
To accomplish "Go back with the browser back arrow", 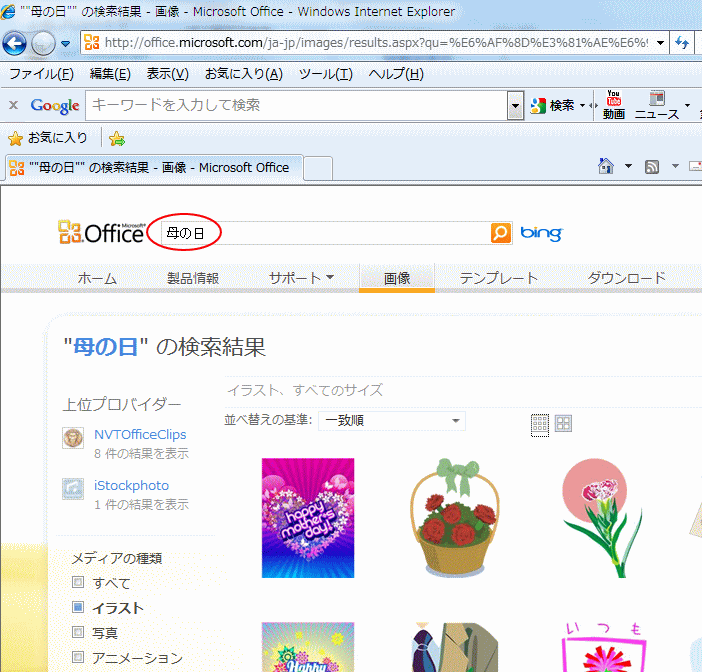I will click(14, 43).
